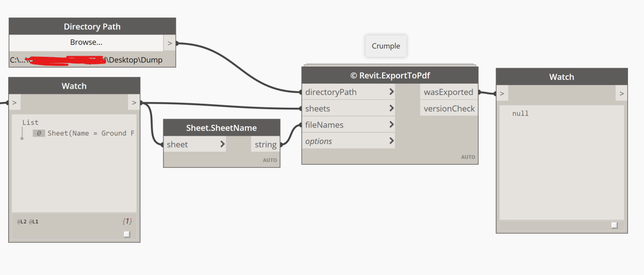Click the index 0 badge in Watch list
The width and height of the screenshot is (644, 275).
coord(39,133)
